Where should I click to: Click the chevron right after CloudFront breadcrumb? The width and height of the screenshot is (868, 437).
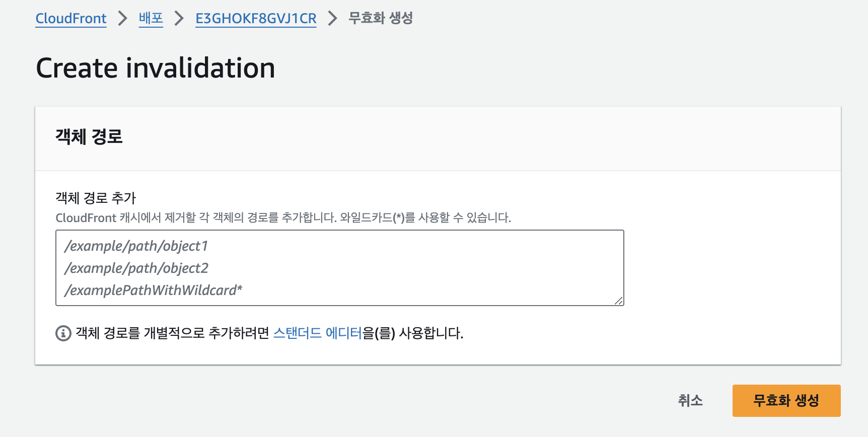pyautogui.click(x=122, y=19)
